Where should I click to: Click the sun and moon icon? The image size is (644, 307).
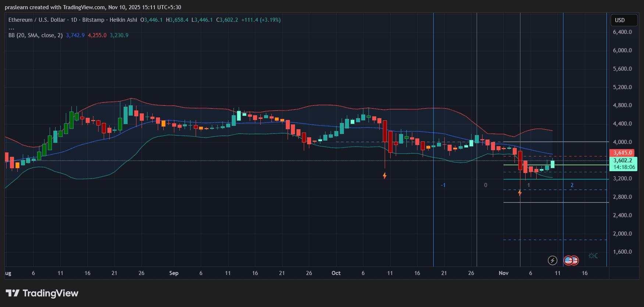[x=593, y=256]
